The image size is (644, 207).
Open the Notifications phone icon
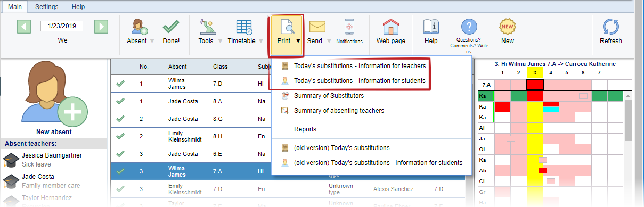(x=349, y=26)
